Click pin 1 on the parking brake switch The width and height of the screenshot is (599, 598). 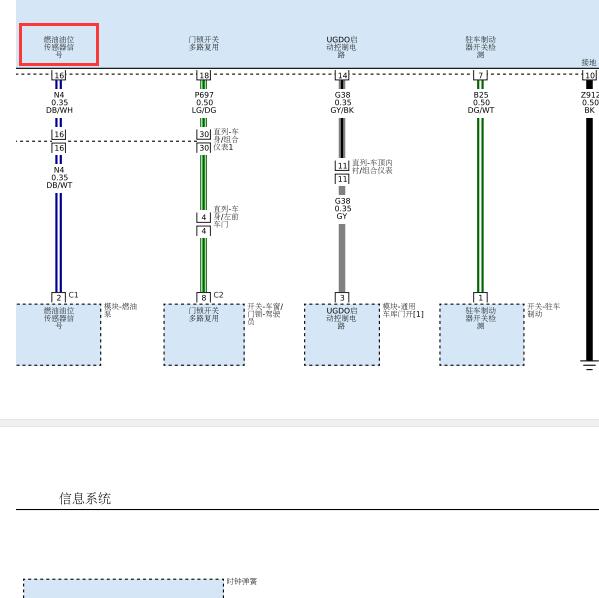click(x=481, y=298)
